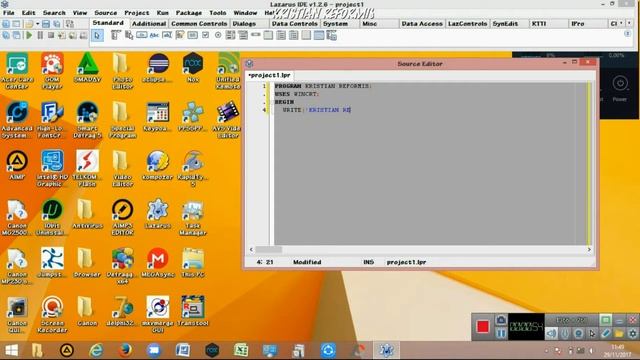Pick the TButton component in the palette

click(x=142, y=36)
